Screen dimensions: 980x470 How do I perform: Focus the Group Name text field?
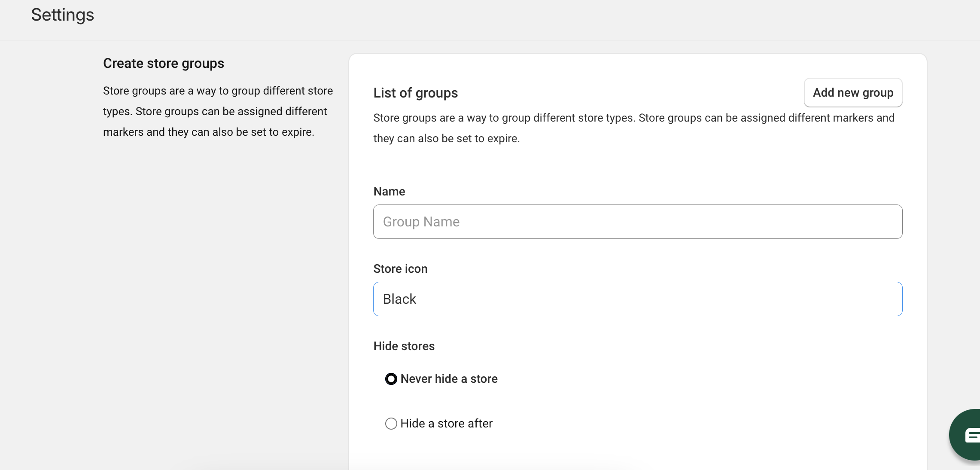pyautogui.click(x=637, y=222)
